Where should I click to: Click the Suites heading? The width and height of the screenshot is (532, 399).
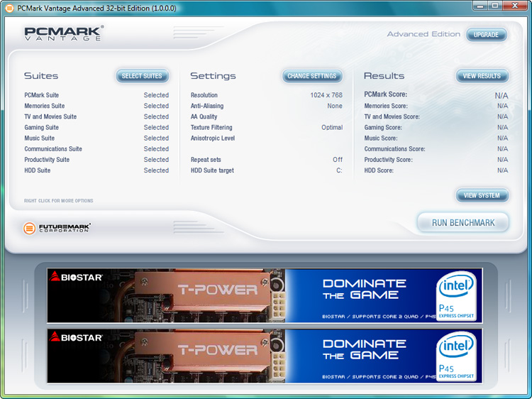[41, 76]
